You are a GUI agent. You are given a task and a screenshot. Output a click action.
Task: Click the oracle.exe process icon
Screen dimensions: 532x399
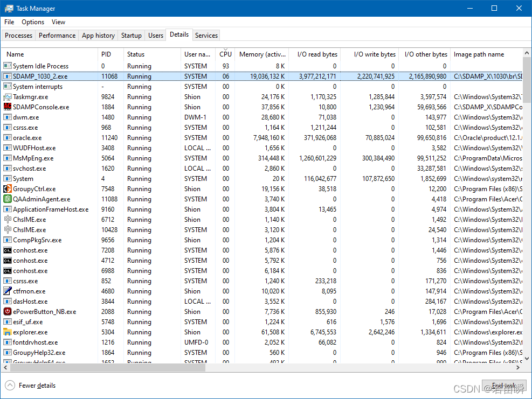pos(8,138)
